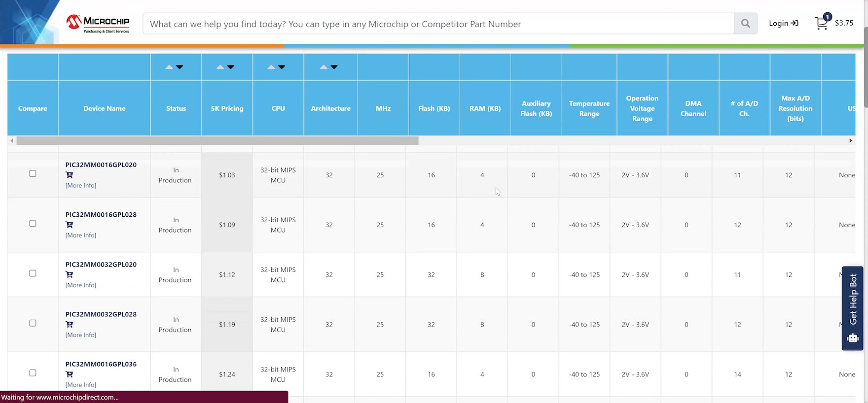Click into the part number search field
Viewport: 868px width, 403px height.
pyautogui.click(x=438, y=24)
